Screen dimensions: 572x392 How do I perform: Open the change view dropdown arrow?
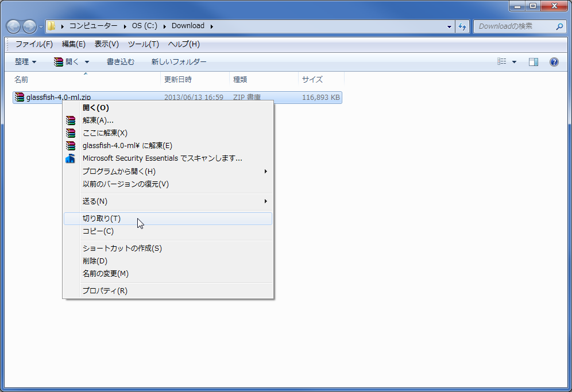[x=514, y=61]
